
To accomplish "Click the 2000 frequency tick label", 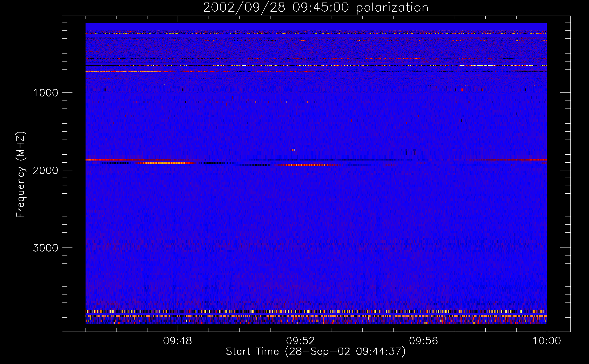I will tap(46, 170).
